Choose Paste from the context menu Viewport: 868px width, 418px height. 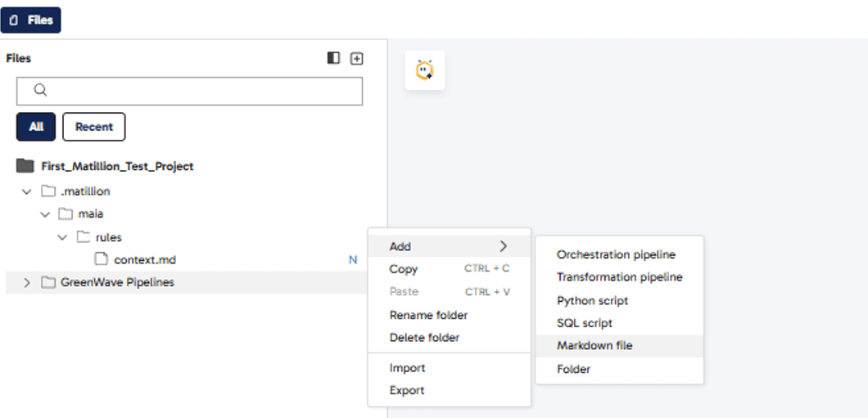tap(449, 292)
